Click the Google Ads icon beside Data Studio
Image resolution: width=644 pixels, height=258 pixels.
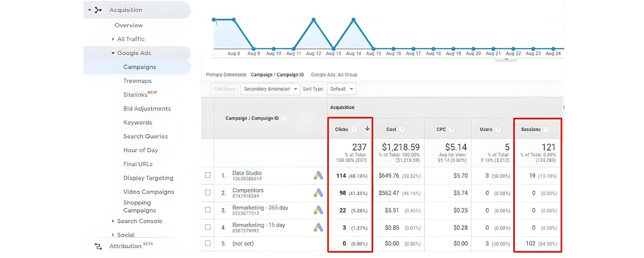point(318,175)
